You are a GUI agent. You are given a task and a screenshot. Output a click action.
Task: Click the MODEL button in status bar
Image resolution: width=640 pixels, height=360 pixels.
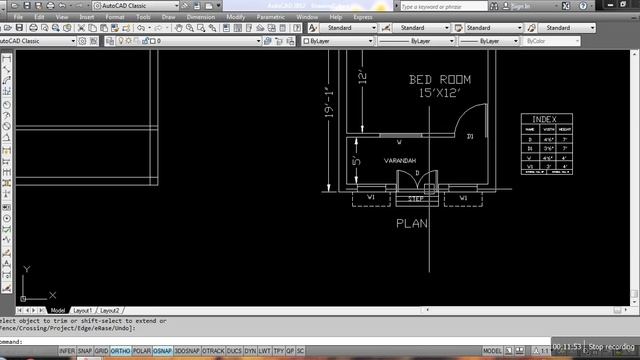tap(492, 351)
